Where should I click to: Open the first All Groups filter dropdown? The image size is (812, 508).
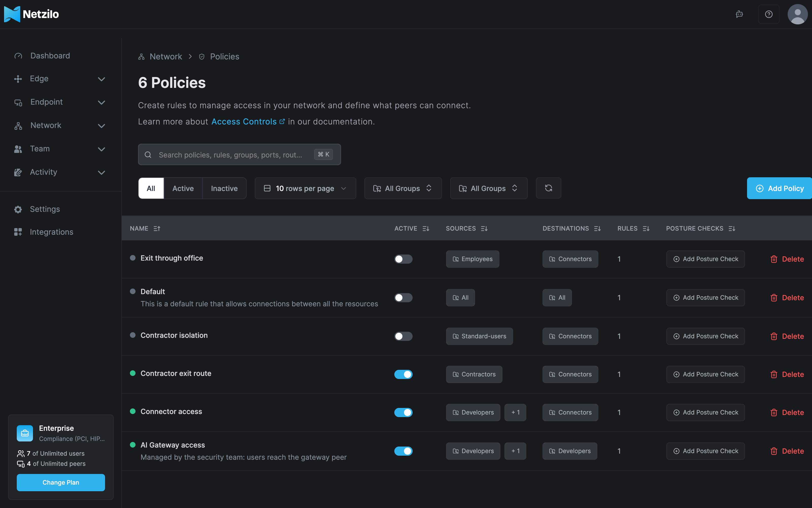(403, 188)
